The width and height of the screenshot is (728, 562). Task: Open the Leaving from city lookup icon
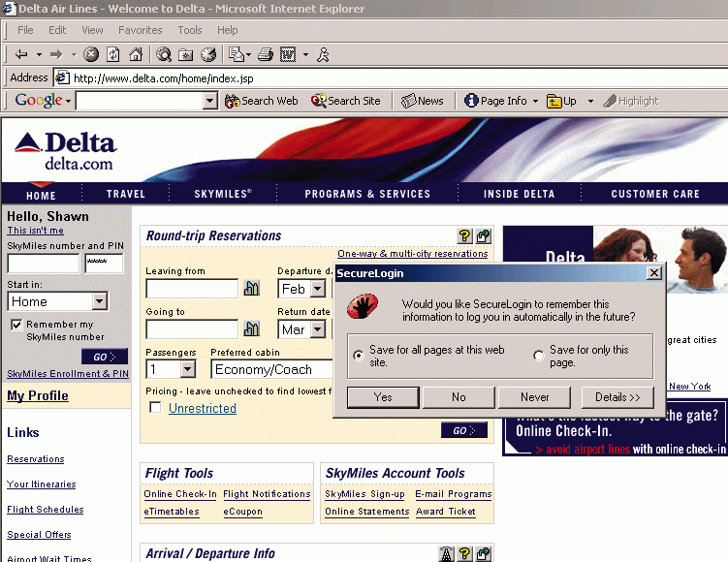251,289
